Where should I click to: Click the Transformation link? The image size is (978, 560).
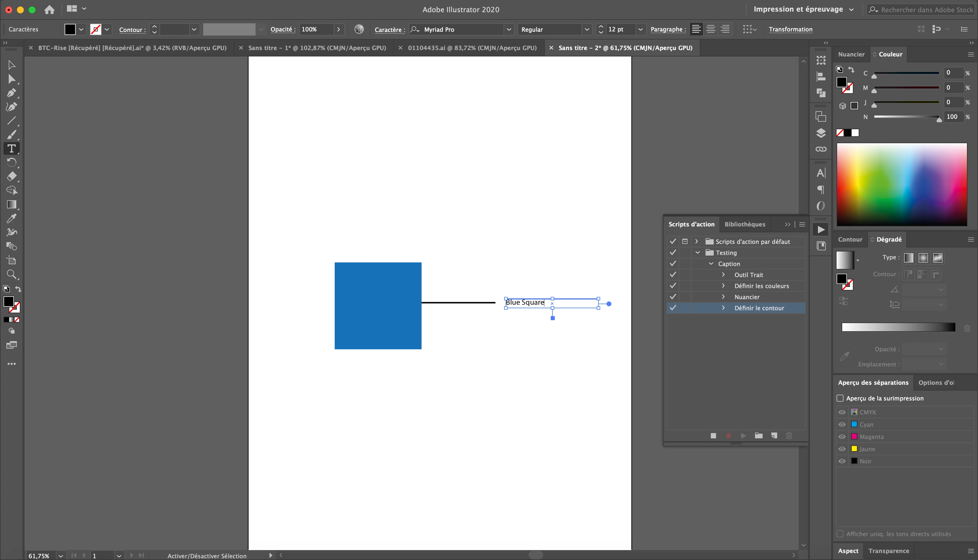[x=790, y=29]
